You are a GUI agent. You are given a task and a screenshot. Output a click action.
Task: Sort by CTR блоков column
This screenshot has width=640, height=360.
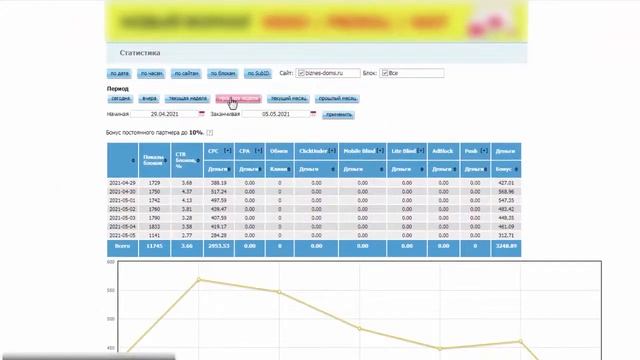pos(198,160)
